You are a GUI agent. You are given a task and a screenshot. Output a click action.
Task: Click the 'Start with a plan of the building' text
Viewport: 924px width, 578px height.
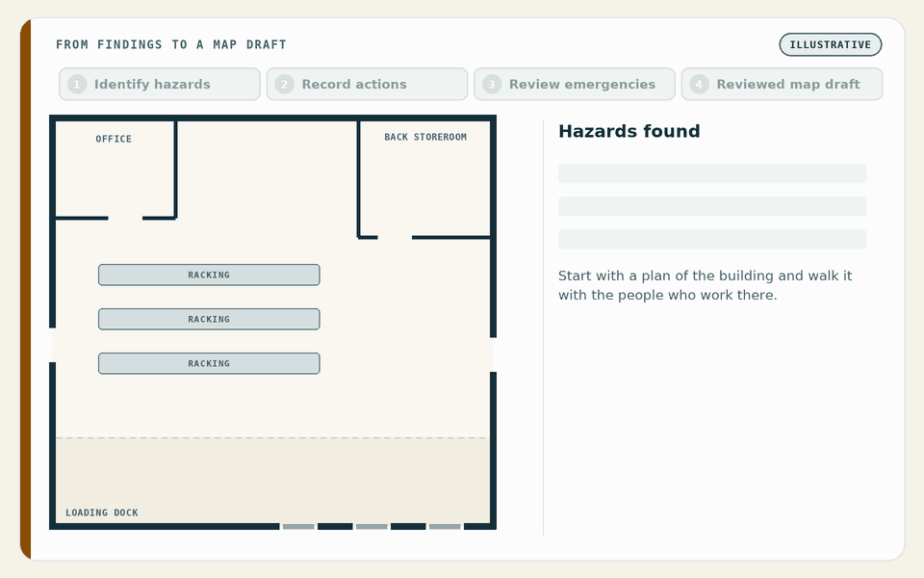coord(705,285)
